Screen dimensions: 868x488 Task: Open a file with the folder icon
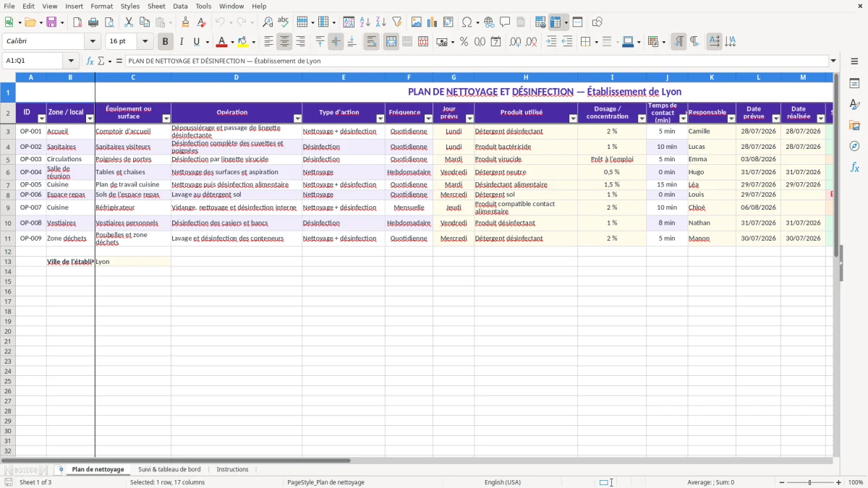(30, 22)
